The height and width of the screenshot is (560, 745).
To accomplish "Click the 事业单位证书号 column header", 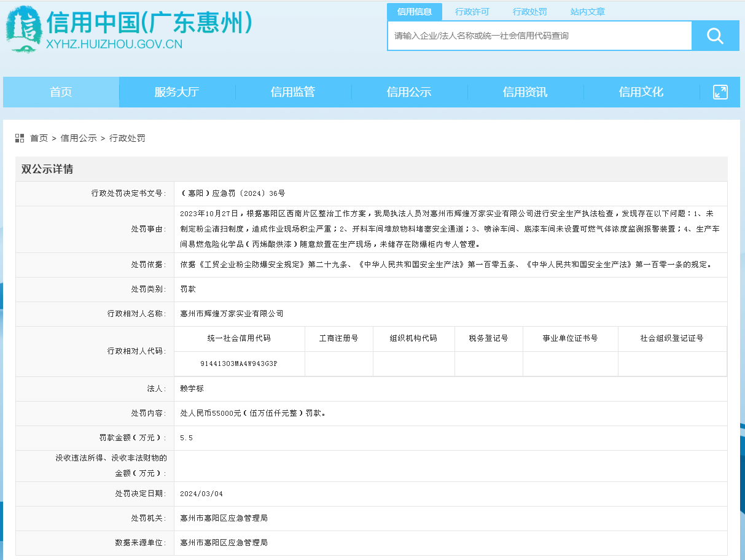I will [x=570, y=338].
